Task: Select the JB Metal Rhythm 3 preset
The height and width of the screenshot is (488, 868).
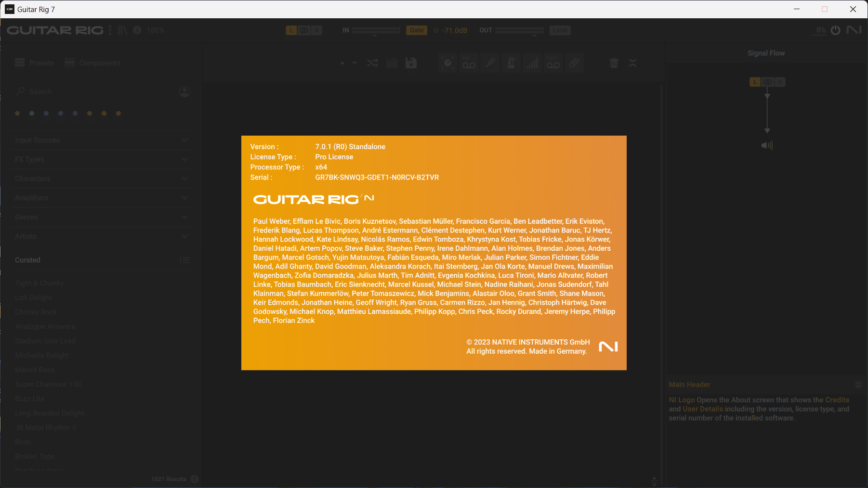Action: [x=45, y=427]
